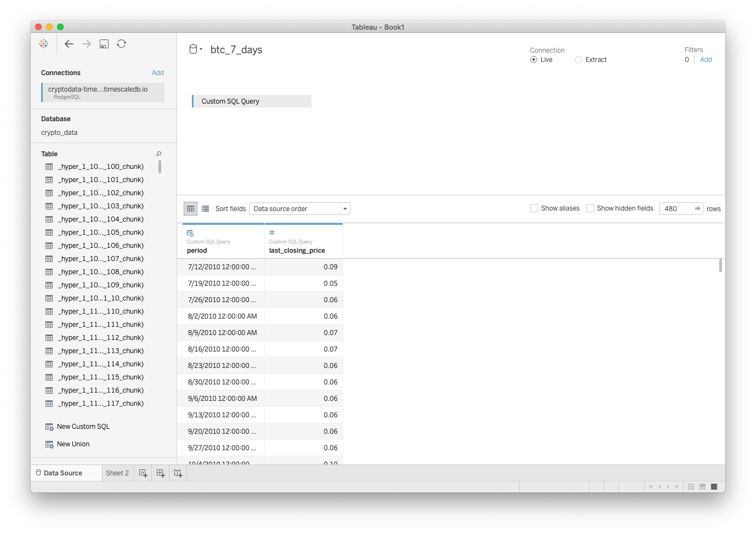
Task: Create a new story
Action: tap(178, 473)
